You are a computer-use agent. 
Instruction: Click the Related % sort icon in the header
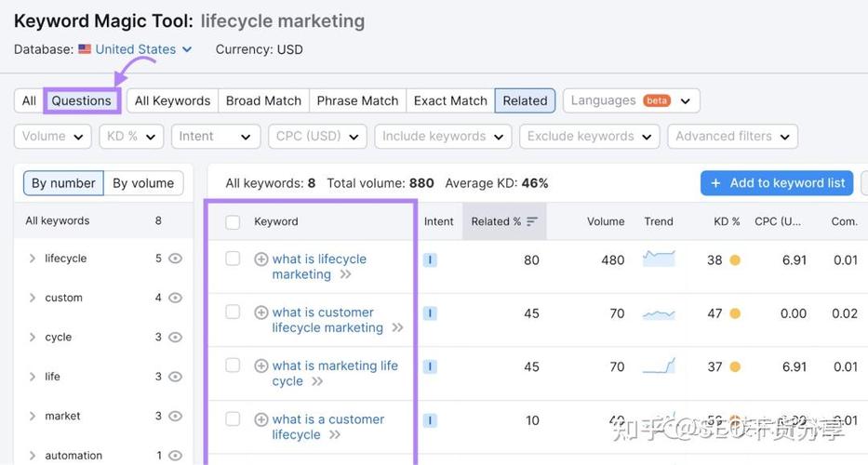click(x=532, y=221)
